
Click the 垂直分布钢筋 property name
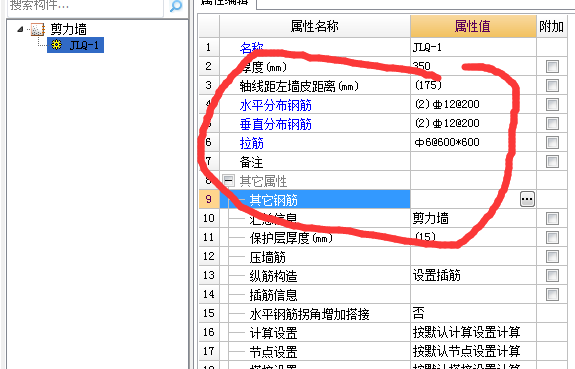click(275, 124)
